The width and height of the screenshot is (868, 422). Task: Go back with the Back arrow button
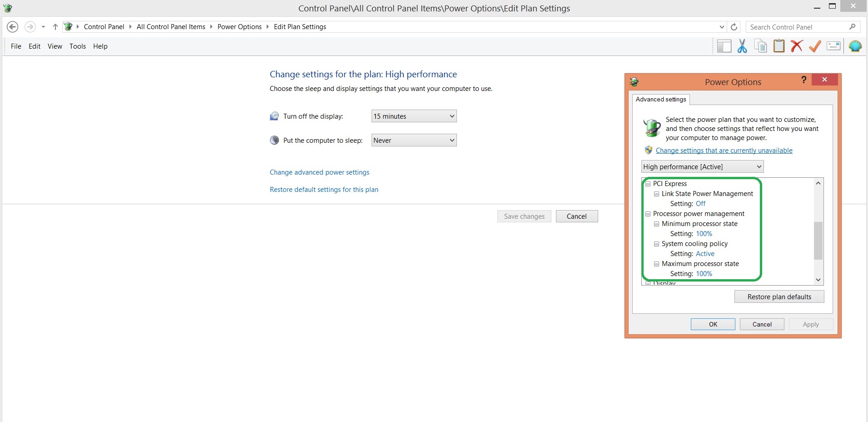[13, 27]
